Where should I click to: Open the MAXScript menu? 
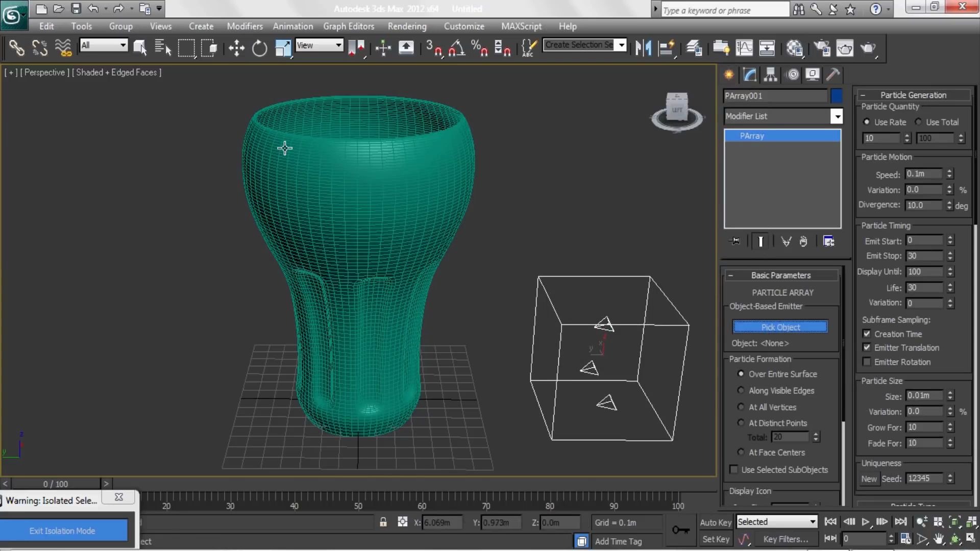521,26
